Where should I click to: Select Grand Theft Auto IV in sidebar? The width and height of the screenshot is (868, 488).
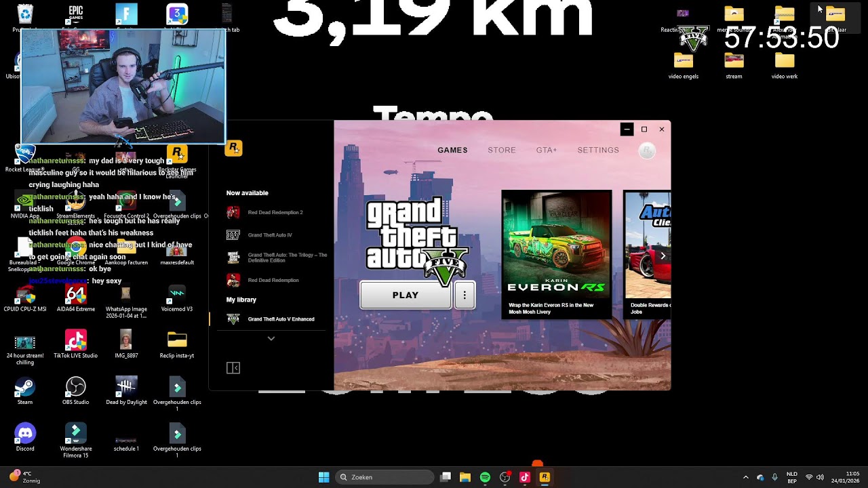click(271, 235)
